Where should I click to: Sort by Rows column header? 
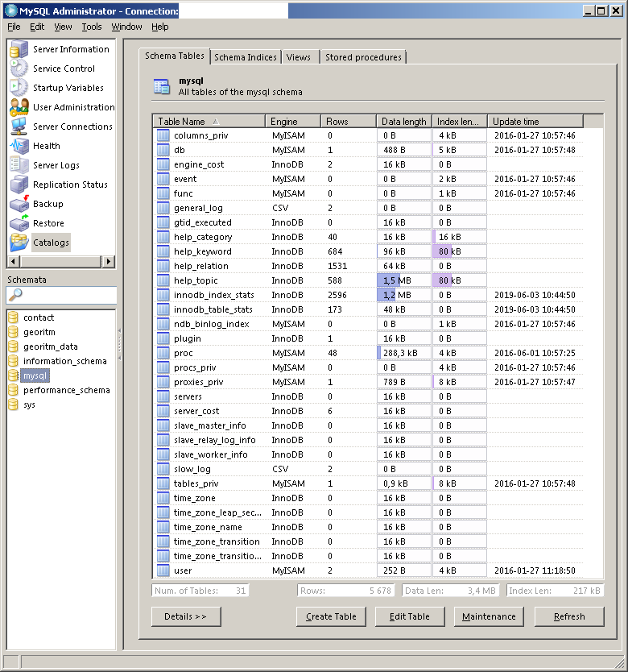[349, 122]
